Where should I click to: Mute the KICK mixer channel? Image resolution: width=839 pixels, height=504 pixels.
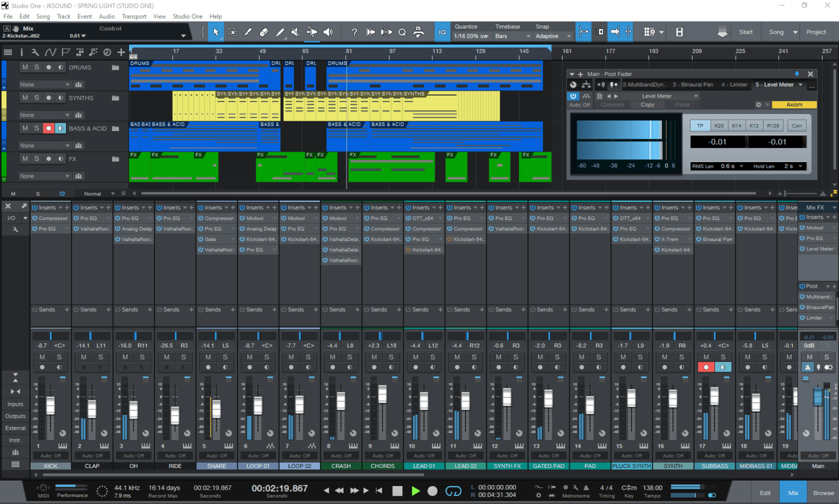(42, 357)
